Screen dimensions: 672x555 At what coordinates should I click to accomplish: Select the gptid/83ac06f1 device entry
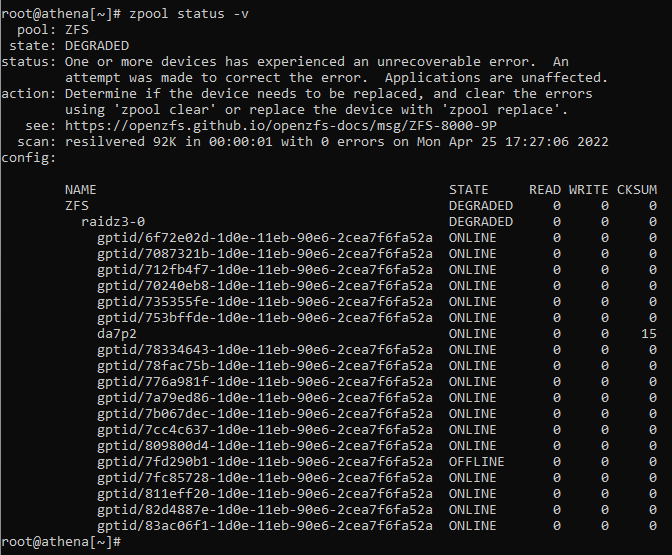pyautogui.click(x=265, y=525)
